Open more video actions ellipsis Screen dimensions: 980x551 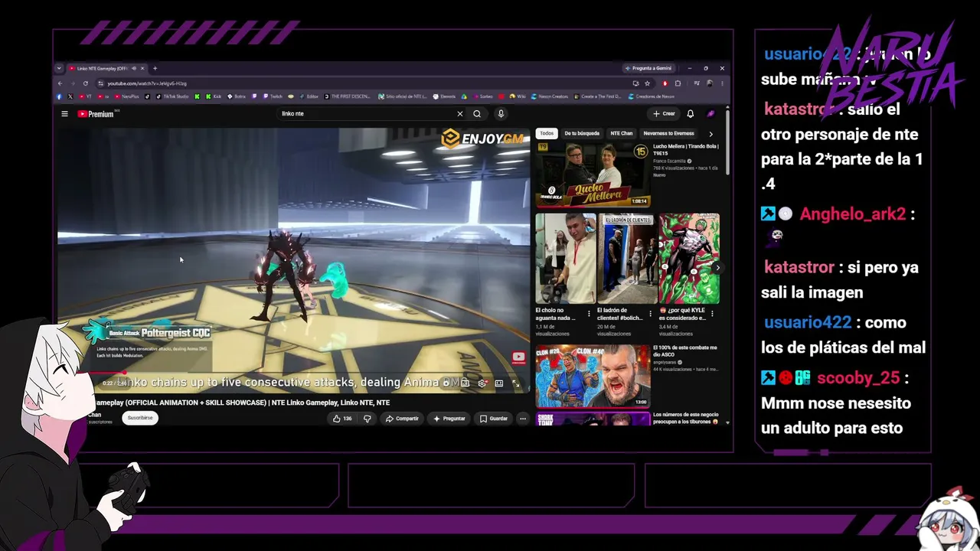(x=523, y=419)
